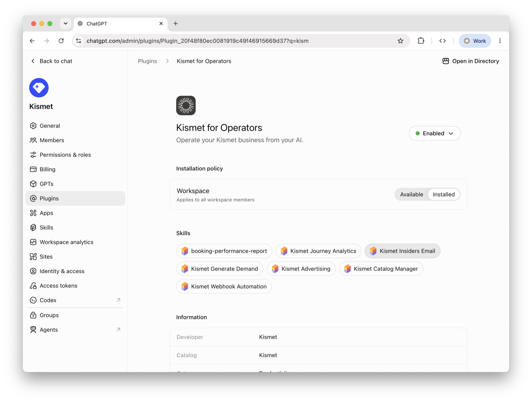This screenshot has height=402, width=532.
Task: Click the Skills box icon
Action: pos(33,228)
